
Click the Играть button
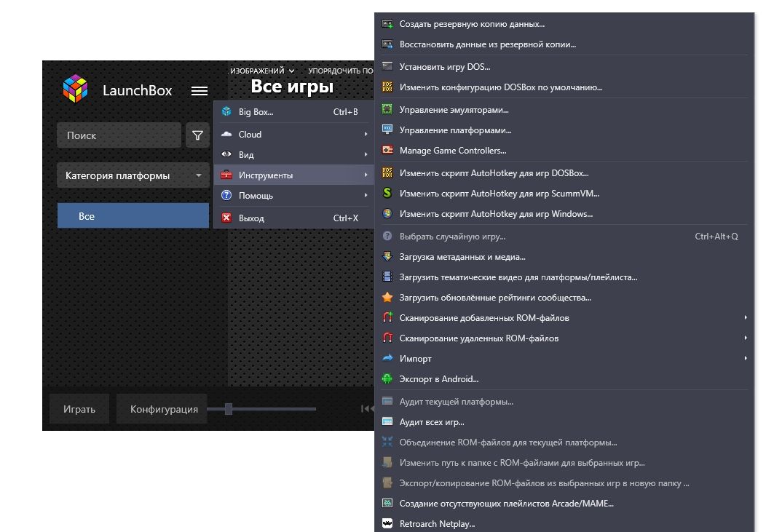[x=79, y=408]
